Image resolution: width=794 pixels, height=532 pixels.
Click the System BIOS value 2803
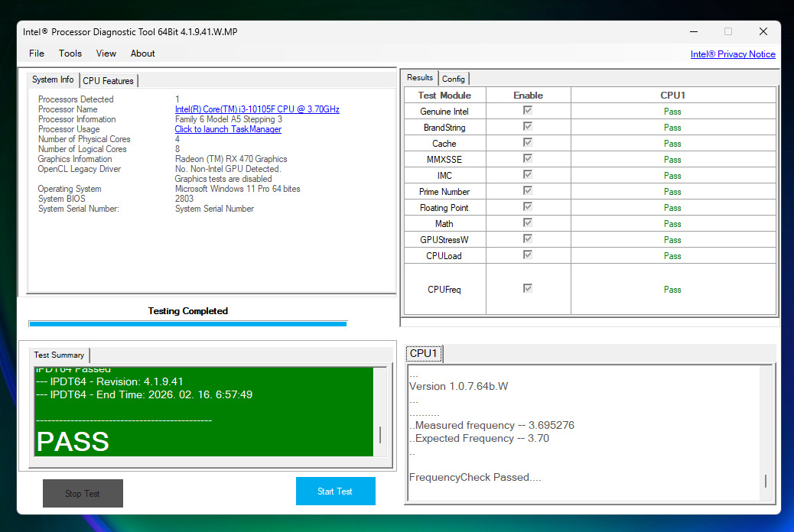[184, 199]
